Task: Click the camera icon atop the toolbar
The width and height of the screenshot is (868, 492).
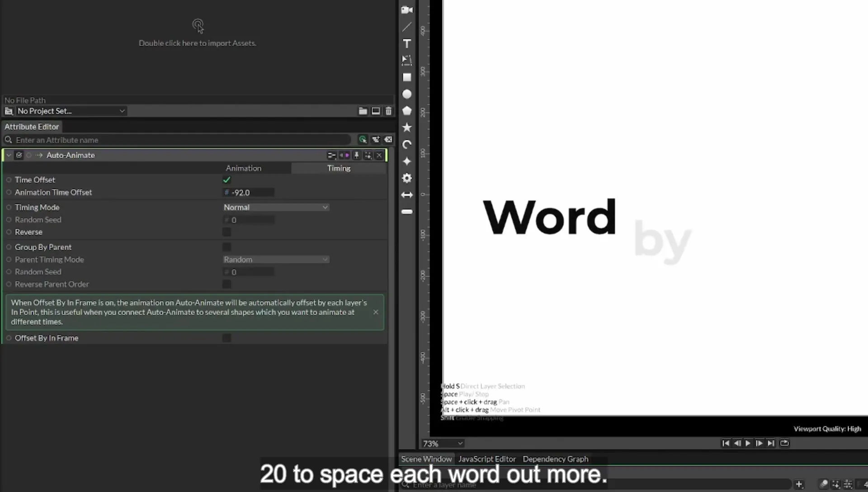Action: [407, 10]
